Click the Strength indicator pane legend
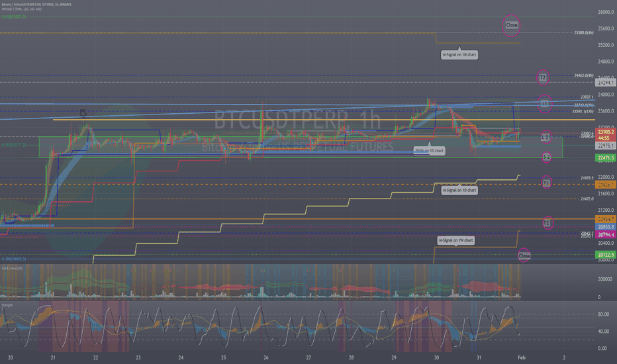 click(x=7, y=305)
